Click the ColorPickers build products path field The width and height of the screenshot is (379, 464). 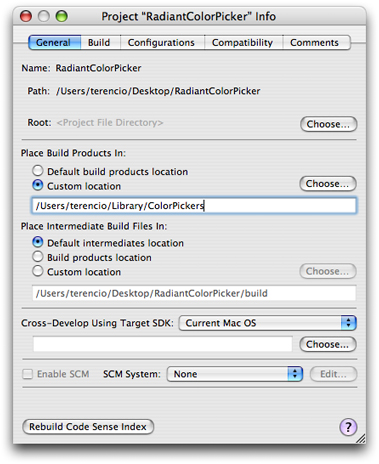tap(194, 205)
